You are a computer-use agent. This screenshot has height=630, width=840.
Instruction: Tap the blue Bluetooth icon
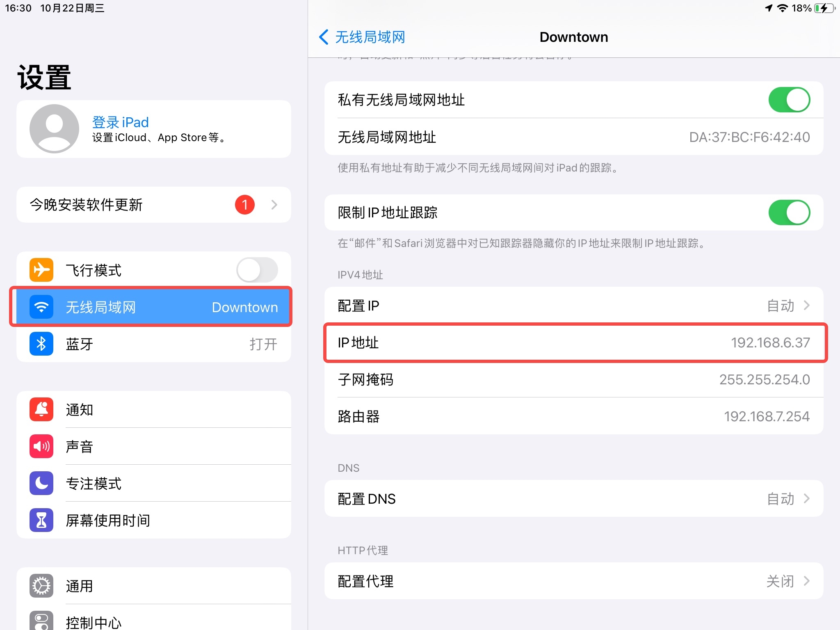pos(41,344)
